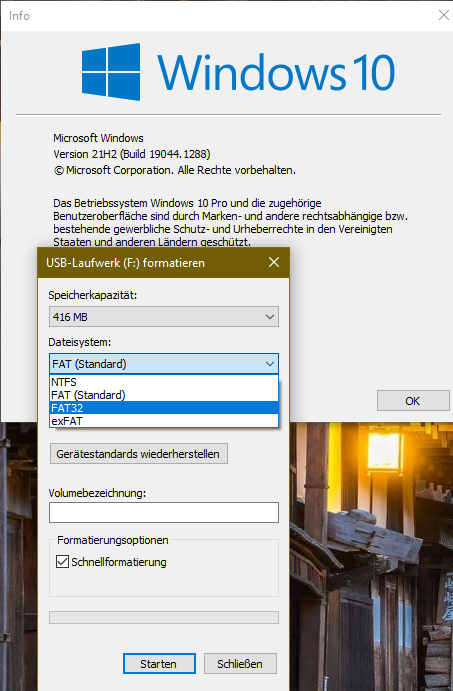Viewport: 453px width, 691px height.
Task: Click the formatting progress bar
Action: 163,617
